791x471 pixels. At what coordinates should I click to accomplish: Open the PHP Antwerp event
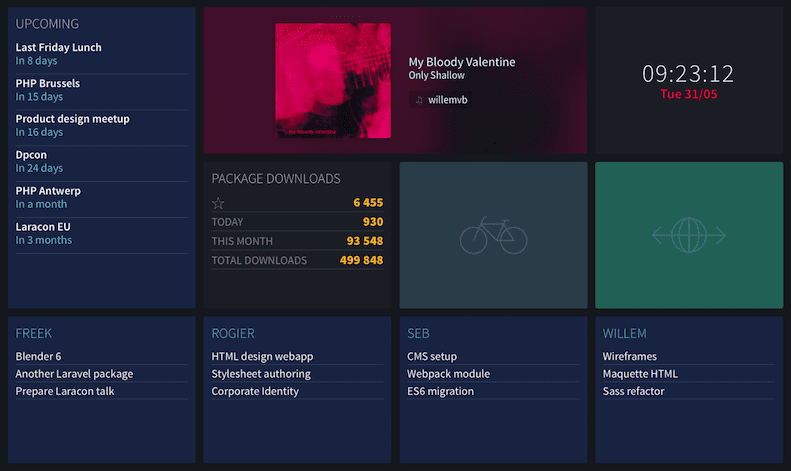point(48,191)
